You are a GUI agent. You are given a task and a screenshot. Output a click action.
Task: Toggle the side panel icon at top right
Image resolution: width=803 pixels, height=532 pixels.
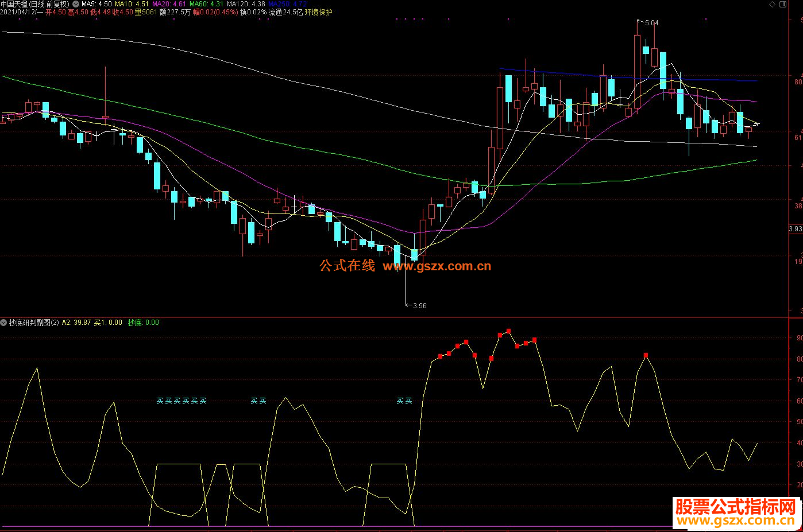(782, 4)
